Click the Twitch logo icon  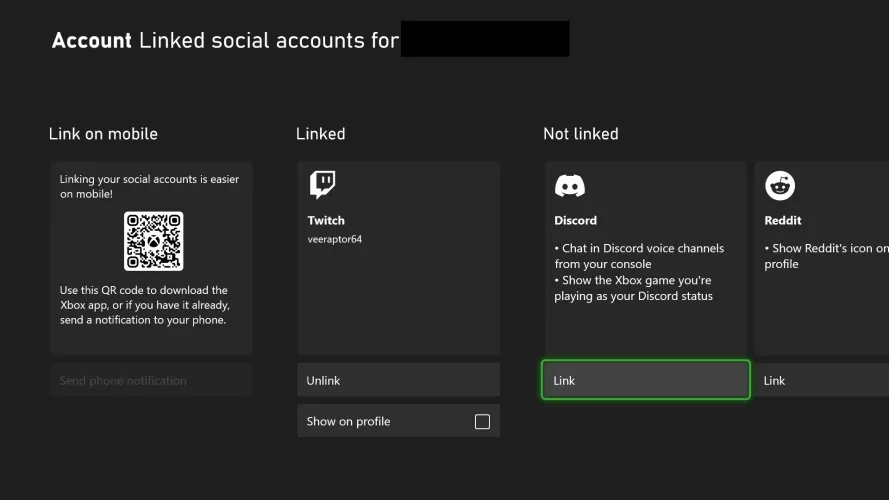tap(322, 185)
